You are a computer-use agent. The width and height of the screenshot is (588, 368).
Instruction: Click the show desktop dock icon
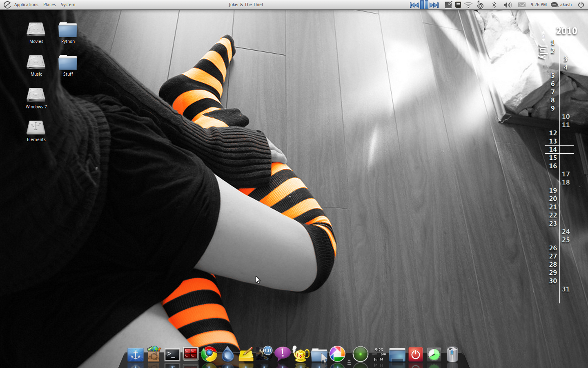coord(397,355)
